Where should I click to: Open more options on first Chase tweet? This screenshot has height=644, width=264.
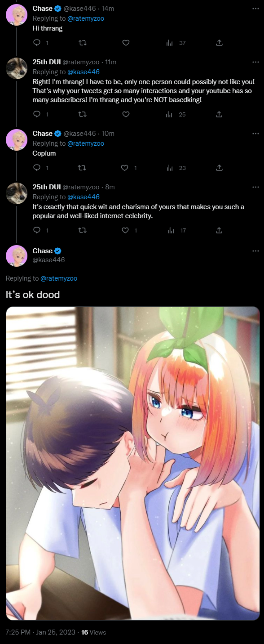[x=255, y=9]
